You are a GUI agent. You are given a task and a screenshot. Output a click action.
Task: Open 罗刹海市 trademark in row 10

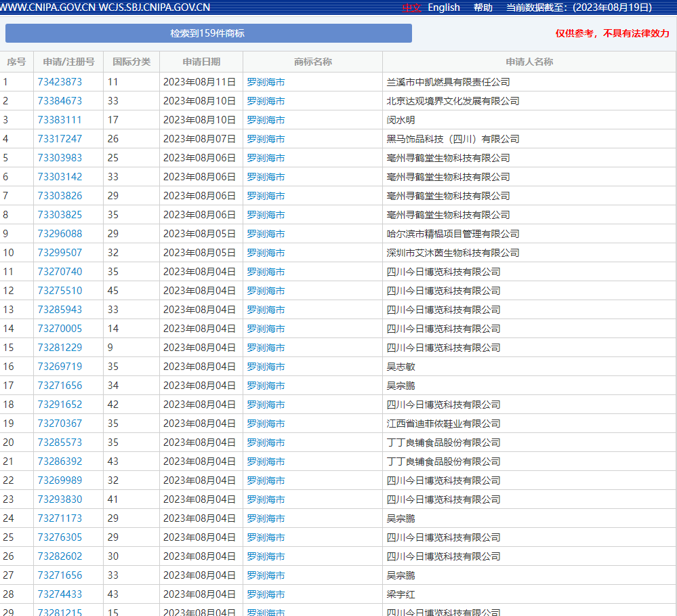(x=266, y=253)
